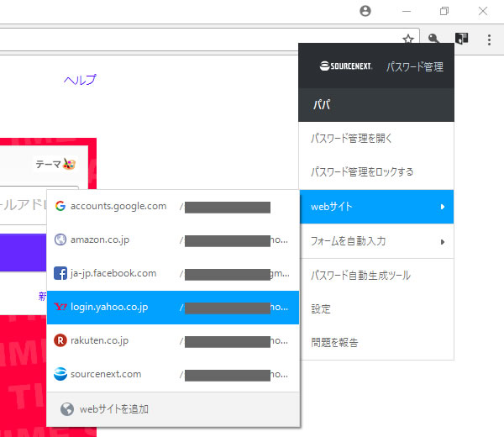
Task: Click the globe icon beside amazon.co.jp
Action: pyautogui.click(x=60, y=240)
